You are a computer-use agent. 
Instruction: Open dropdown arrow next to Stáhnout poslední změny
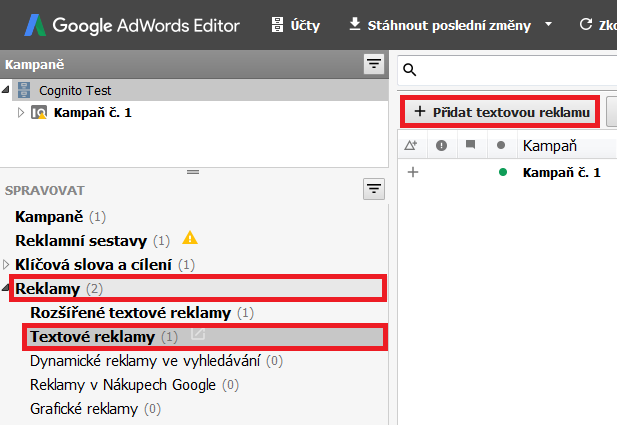pos(548,24)
